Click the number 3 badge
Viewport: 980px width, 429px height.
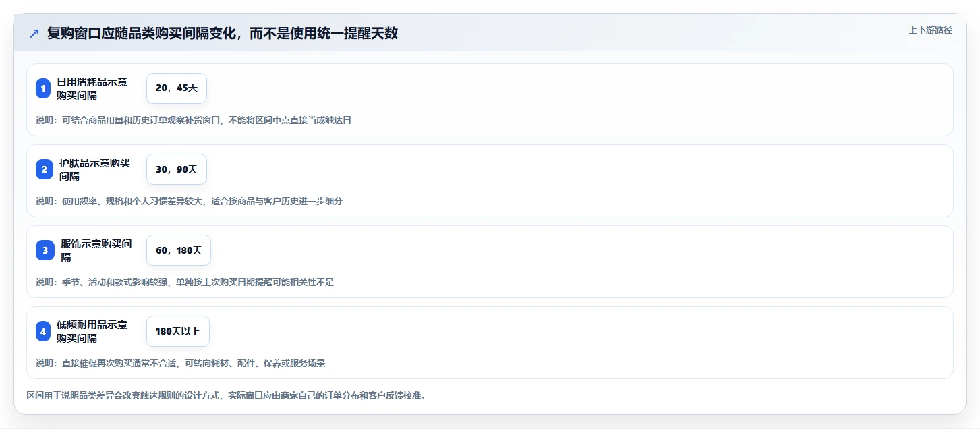pyautogui.click(x=45, y=250)
